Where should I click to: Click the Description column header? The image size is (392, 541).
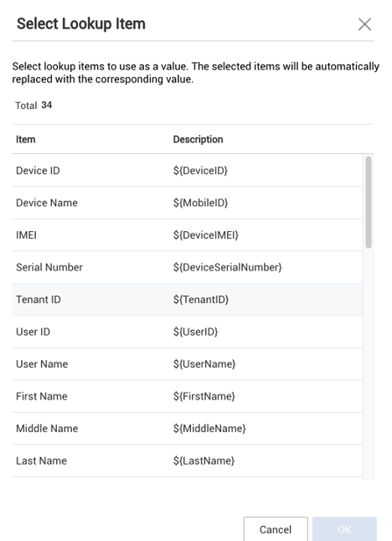198,139
